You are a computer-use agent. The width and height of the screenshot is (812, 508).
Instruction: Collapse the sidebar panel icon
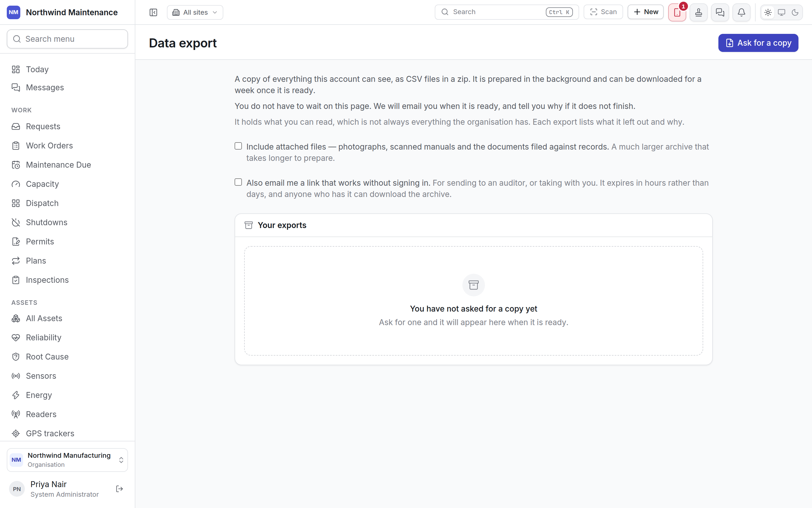153,12
